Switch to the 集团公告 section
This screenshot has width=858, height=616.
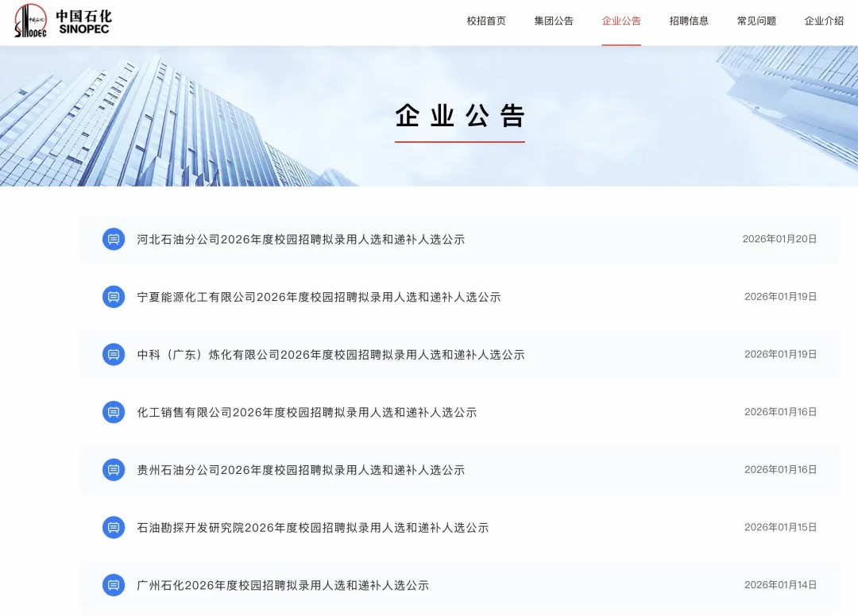click(x=554, y=21)
